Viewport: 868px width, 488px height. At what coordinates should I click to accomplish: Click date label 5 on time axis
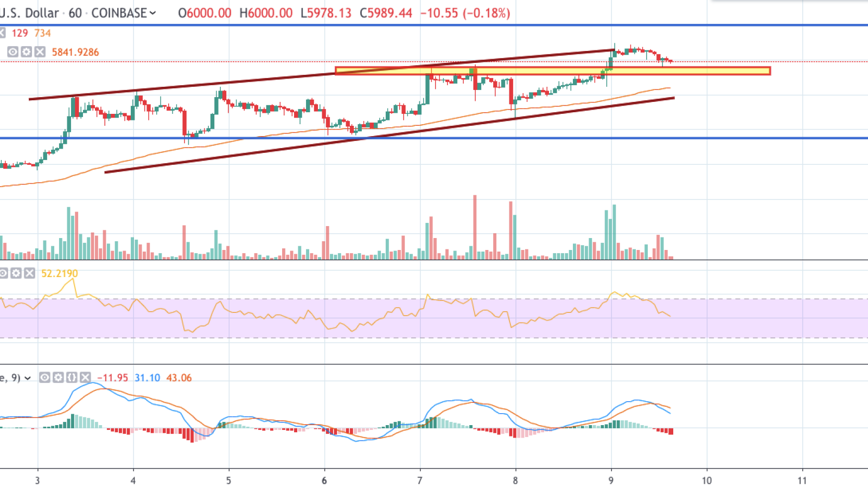(228, 480)
